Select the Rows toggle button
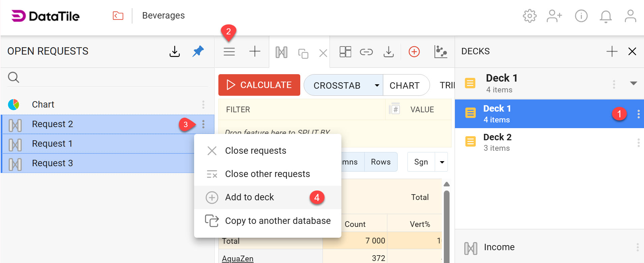The image size is (644, 263). coord(380,162)
